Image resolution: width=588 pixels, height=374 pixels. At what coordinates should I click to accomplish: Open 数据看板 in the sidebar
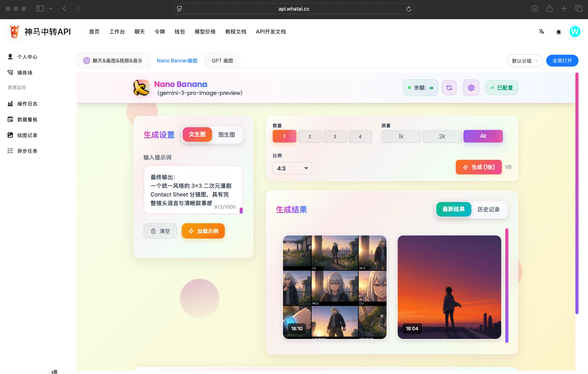click(x=27, y=119)
